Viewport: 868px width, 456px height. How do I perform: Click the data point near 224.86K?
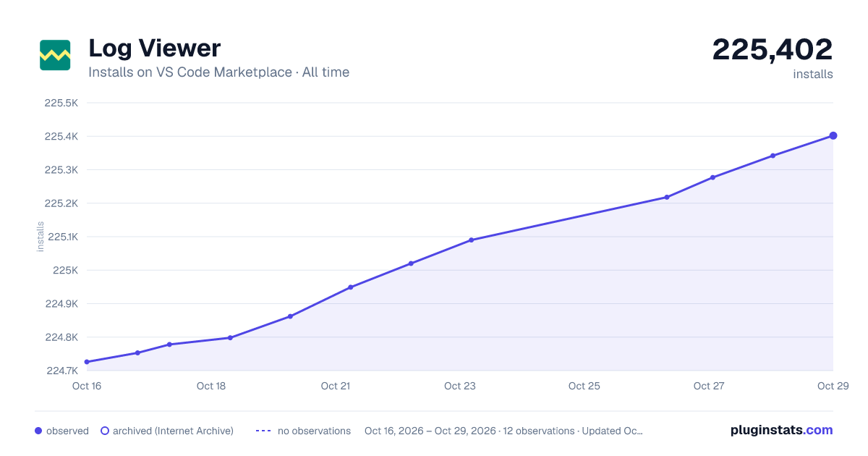point(290,316)
